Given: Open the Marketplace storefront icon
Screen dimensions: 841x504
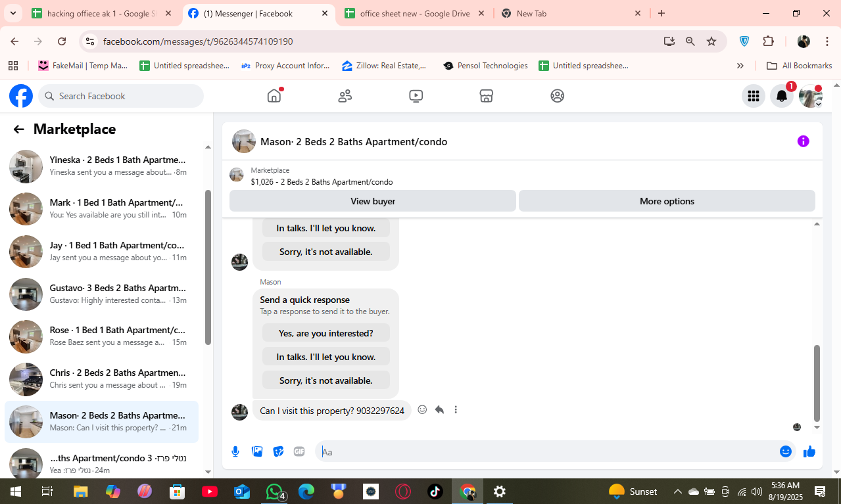Looking at the screenshot, I should click(487, 96).
